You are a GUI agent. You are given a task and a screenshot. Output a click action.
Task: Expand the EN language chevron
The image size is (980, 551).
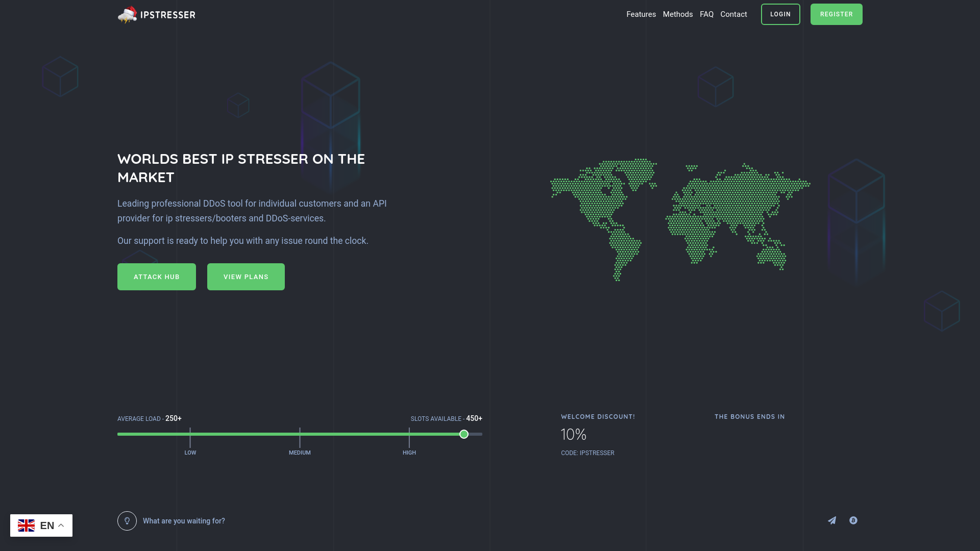click(x=61, y=525)
